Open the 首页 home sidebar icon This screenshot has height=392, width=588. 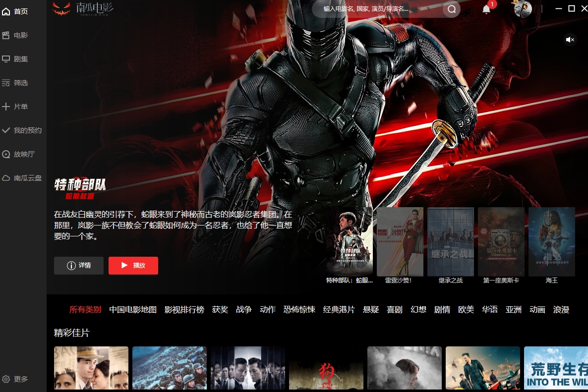pyautogui.click(x=6, y=11)
